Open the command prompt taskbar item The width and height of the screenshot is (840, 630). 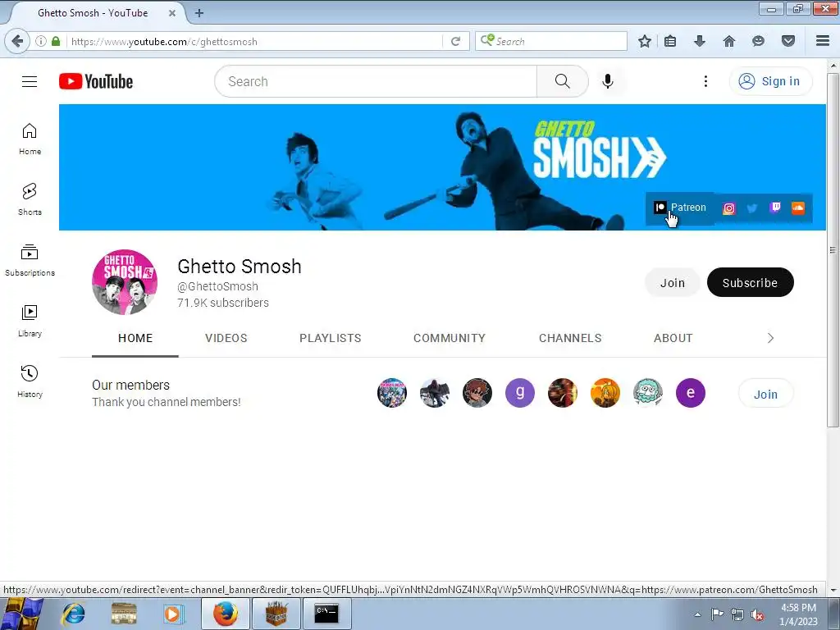[326, 614]
